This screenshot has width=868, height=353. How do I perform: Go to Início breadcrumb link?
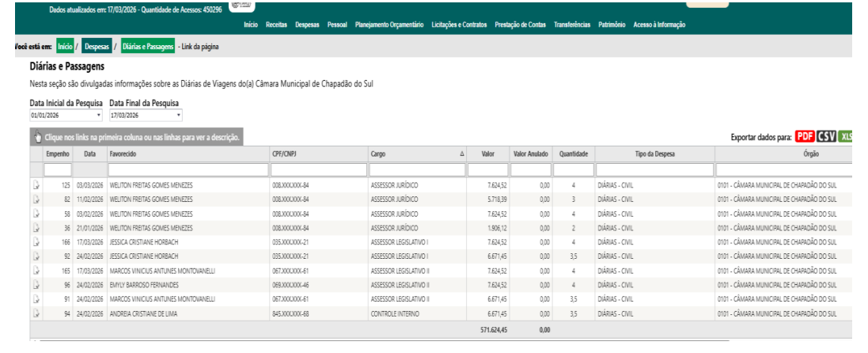(65, 47)
